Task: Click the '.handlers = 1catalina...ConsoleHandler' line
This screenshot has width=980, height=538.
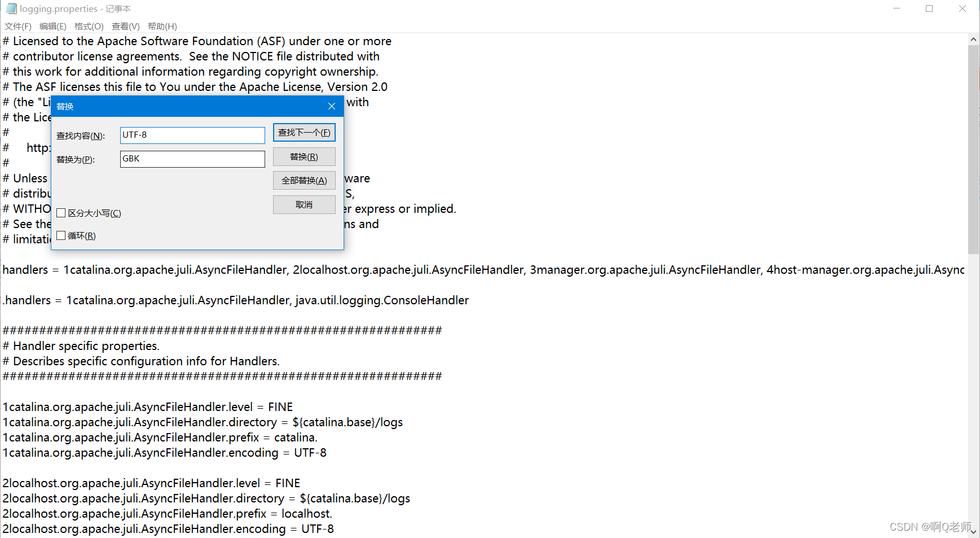Action: pyautogui.click(x=236, y=300)
